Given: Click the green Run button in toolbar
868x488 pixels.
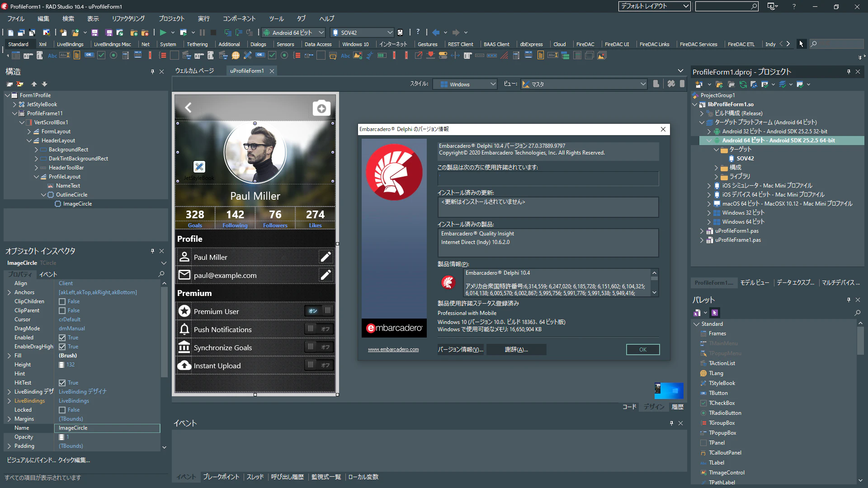Looking at the screenshot, I should (163, 33).
